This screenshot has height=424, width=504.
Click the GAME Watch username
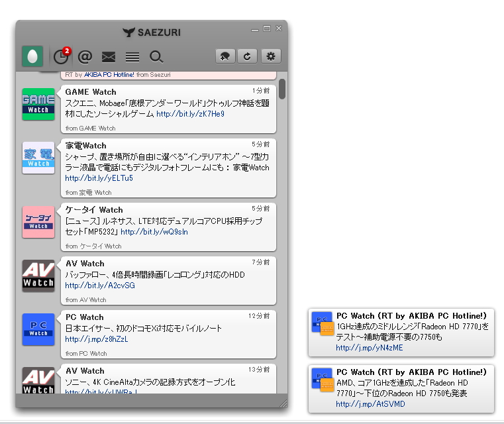[91, 92]
